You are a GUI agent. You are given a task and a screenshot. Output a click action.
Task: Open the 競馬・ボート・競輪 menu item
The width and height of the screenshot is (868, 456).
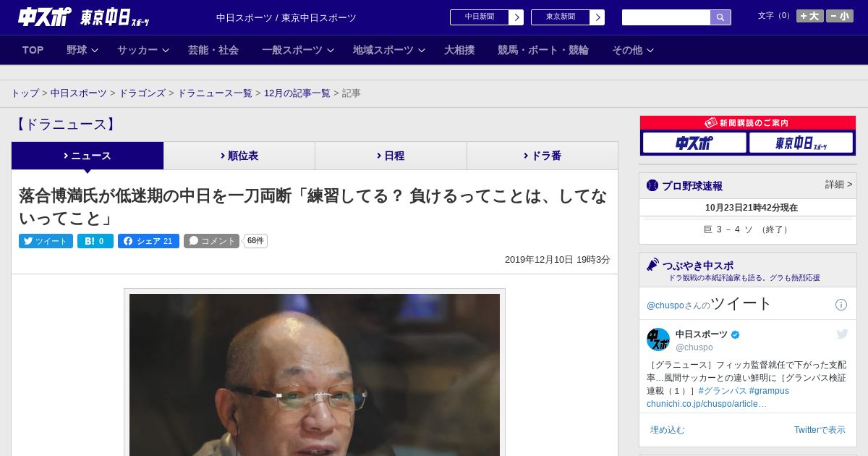543,50
